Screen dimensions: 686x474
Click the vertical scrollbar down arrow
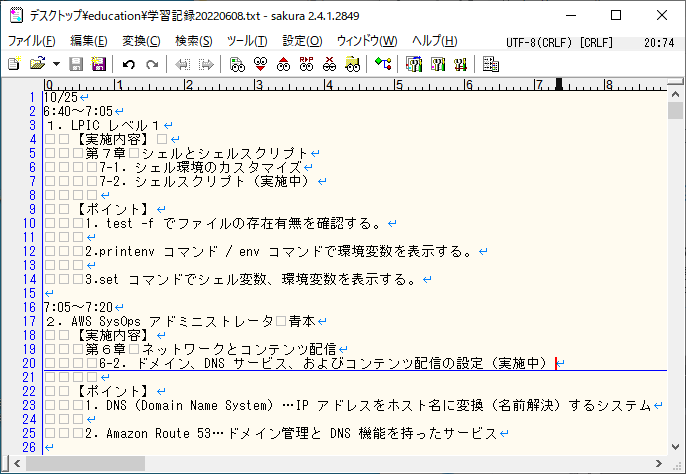point(676,447)
